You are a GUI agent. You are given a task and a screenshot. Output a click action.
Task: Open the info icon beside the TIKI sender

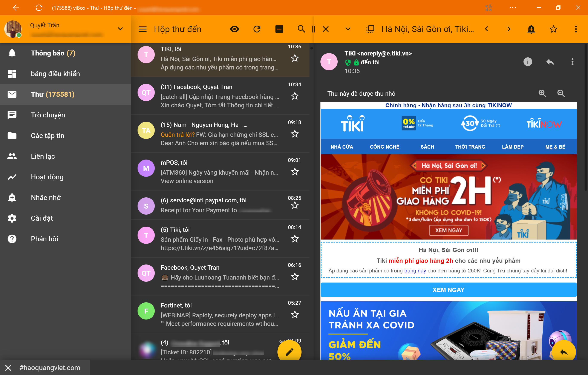coord(527,62)
